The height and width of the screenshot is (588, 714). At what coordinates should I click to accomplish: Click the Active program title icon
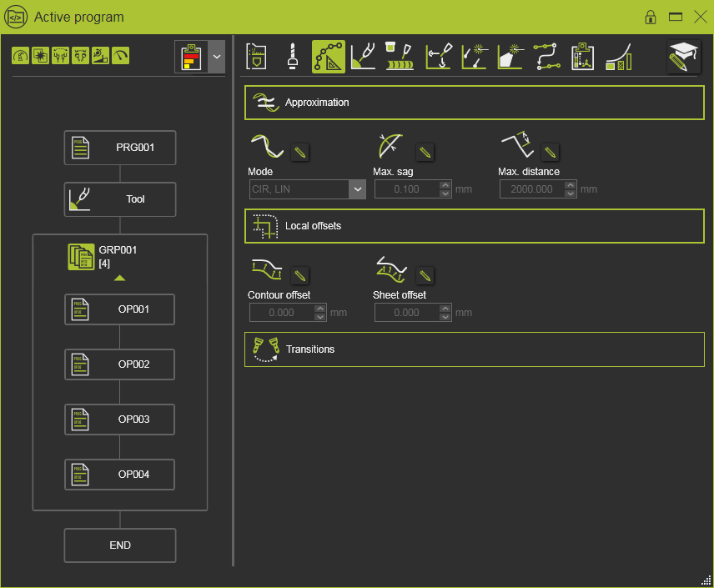point(16,18)
